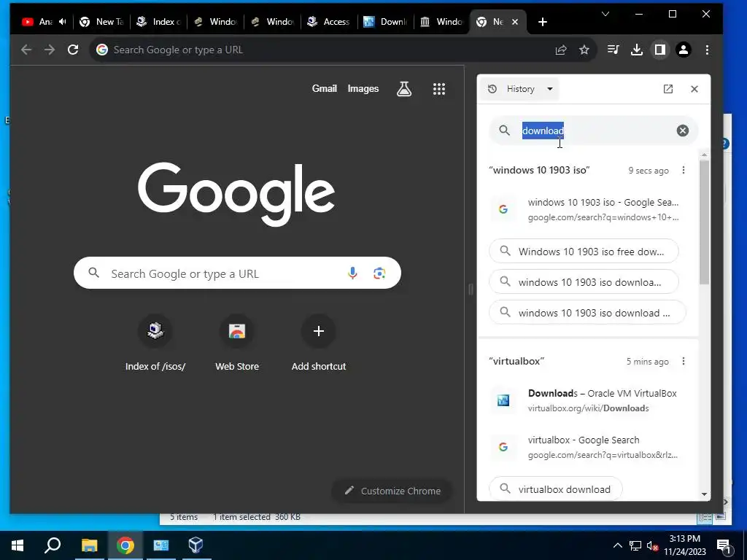Open the Index of /isos/ shortcut
Image resolution: width=747 pixels, height=560 pixels.
point(155,343)
